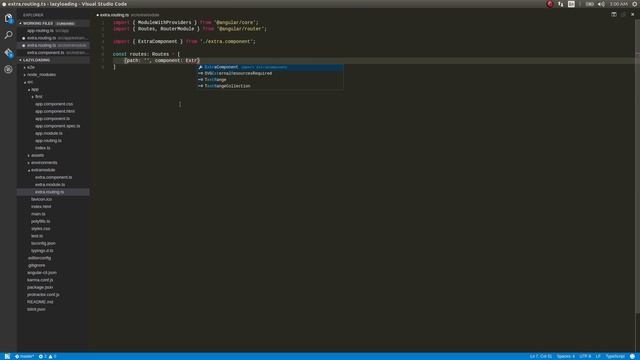The height and width of the screenshot is (360, 640).
Task: Open the battery indicator in top panel
Action: point(590,4)
